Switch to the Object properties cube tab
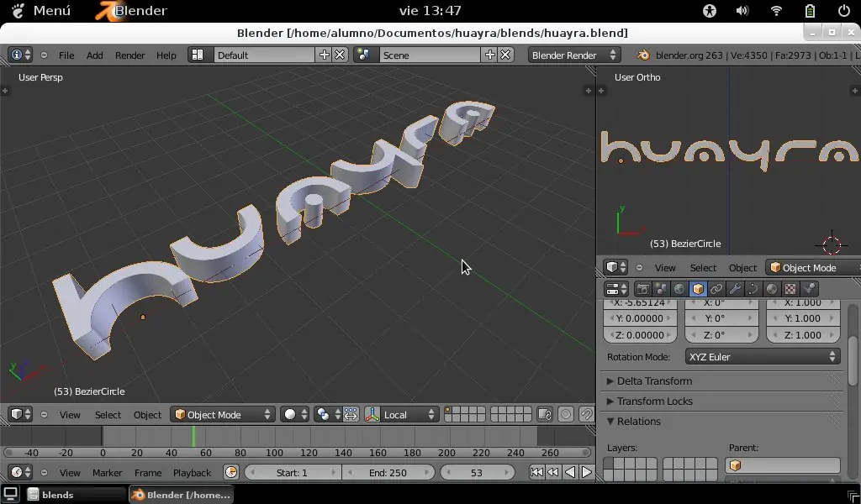861x504 pixels. click(x=698, y=289)
